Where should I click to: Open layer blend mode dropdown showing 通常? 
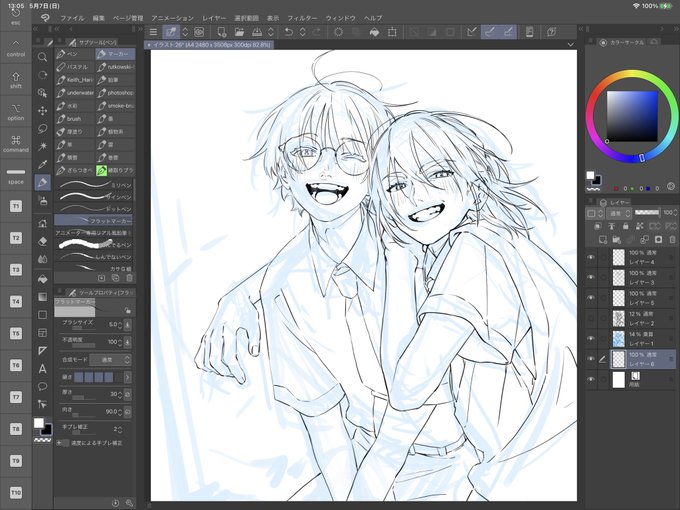619,213
